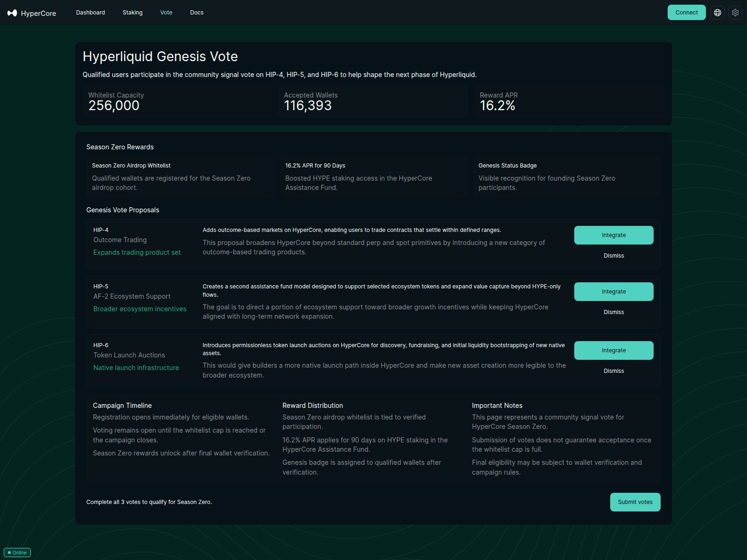
Task: Open the globe language selector
Action: pos(718,13)
